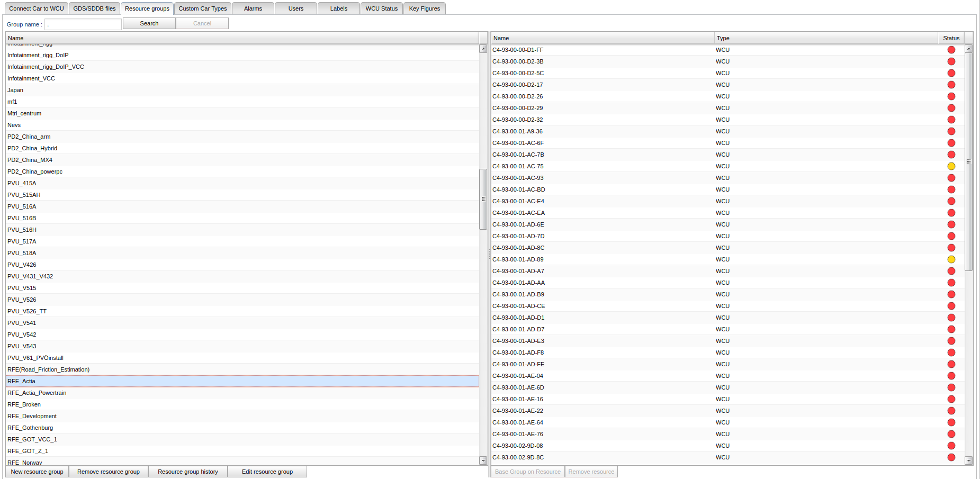Open the WCU Status tab
The image size is (980, 479).
(x=381, y=8)
